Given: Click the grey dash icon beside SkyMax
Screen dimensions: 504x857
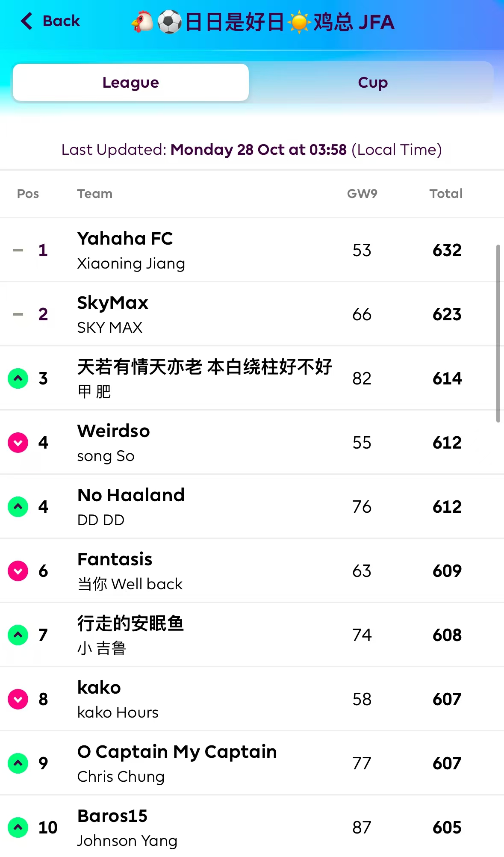Looking at the screenshot, I should pos(18,314).
